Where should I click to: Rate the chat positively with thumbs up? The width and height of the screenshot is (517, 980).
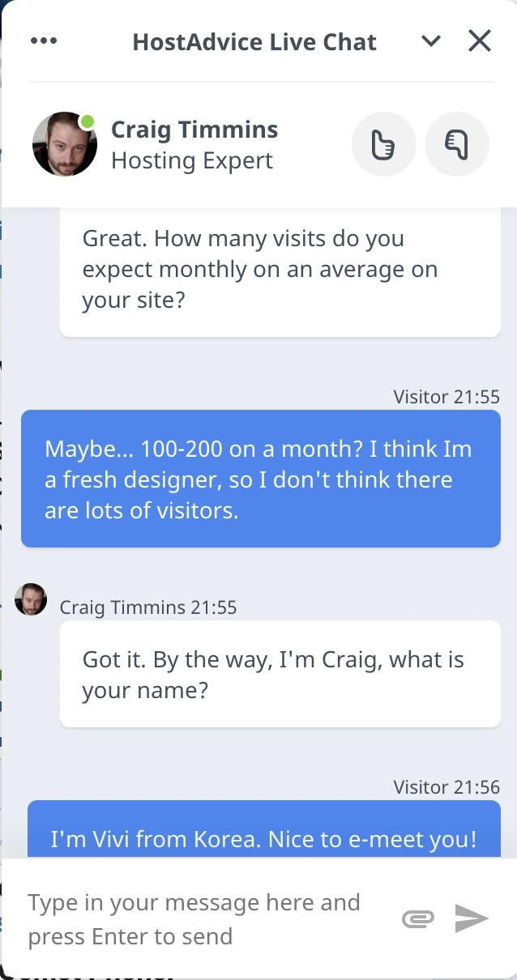tap(383, 143)
